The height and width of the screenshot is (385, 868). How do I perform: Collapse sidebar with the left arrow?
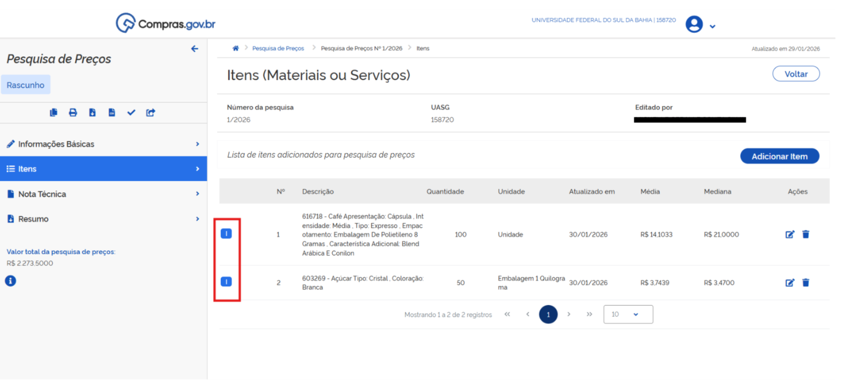pos(194,49)
